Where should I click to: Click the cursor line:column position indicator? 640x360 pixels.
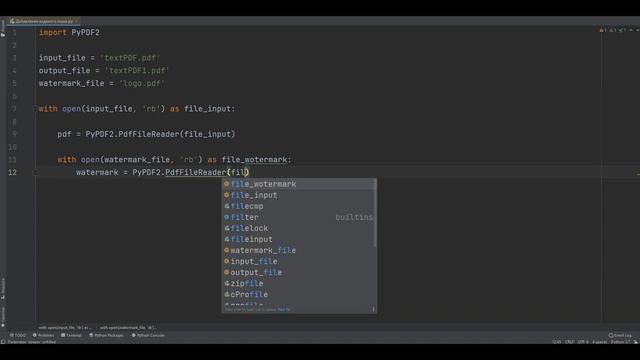point(556,342)
